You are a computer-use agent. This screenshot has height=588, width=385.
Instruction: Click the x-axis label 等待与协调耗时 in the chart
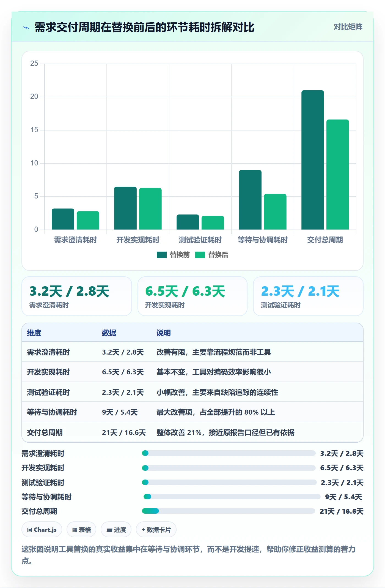[263, 240]
